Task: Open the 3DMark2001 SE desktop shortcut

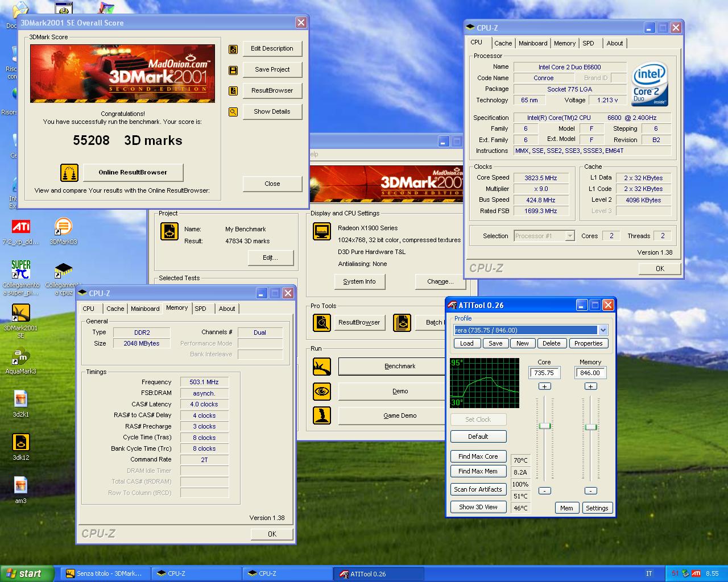Action: 20,321
